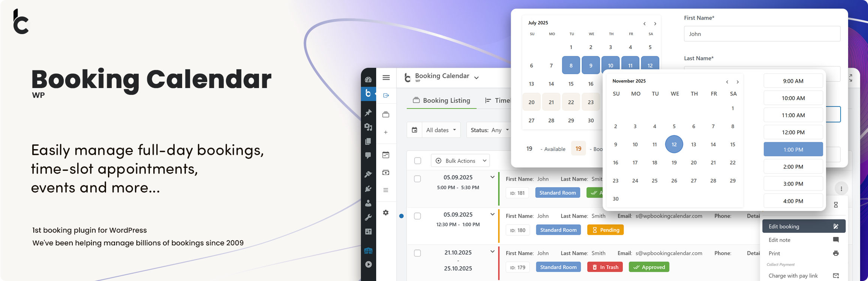This screenshot has width=868, height=281.
Task: Open the Status: Any dropdown
Action: click(x=489, y=130)
